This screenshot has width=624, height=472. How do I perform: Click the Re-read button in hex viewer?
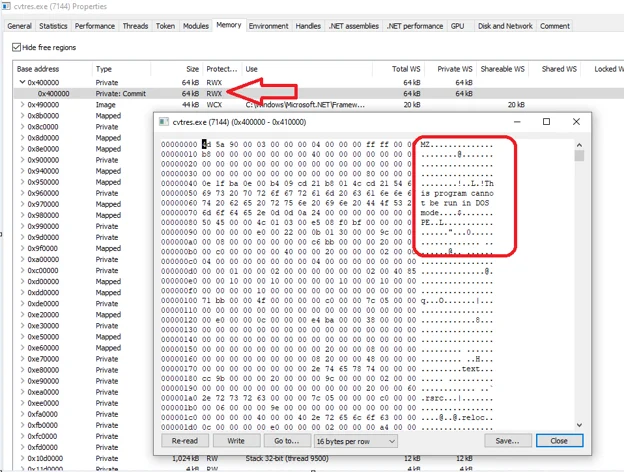point(185,441)
